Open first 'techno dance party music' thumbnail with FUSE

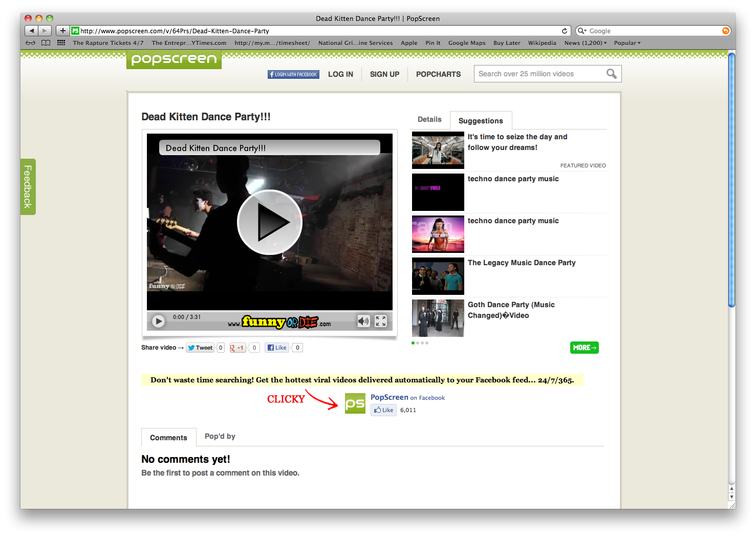pyautogui.click(x=438, y=192)
